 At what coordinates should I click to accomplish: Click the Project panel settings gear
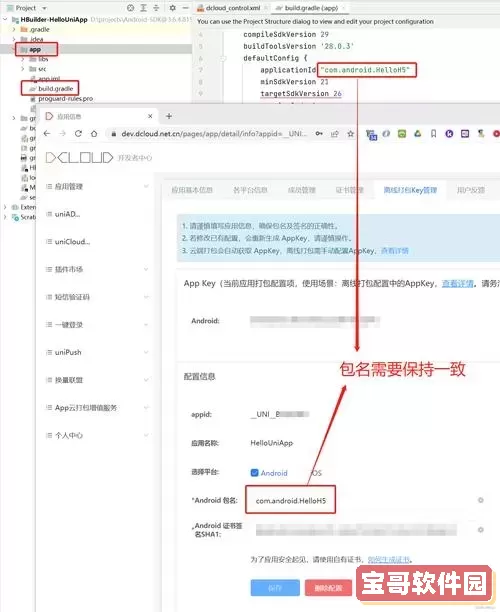click(x=173, y=7)
